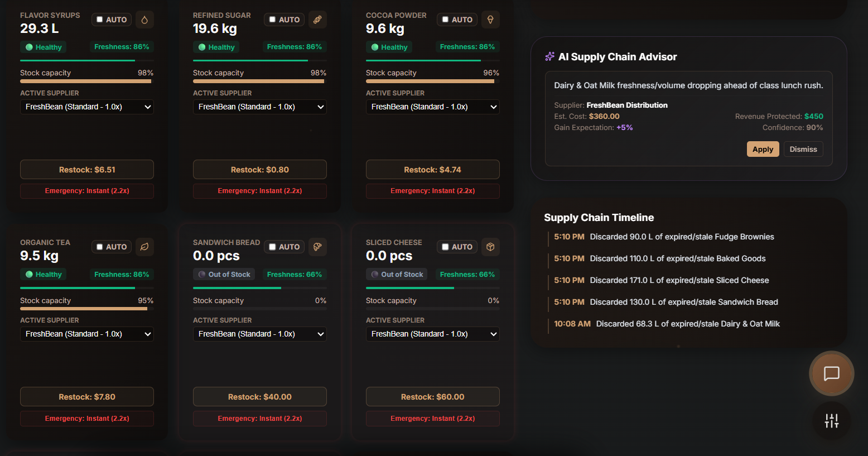Click the Refined Sugar candy icon

(317, 20)
